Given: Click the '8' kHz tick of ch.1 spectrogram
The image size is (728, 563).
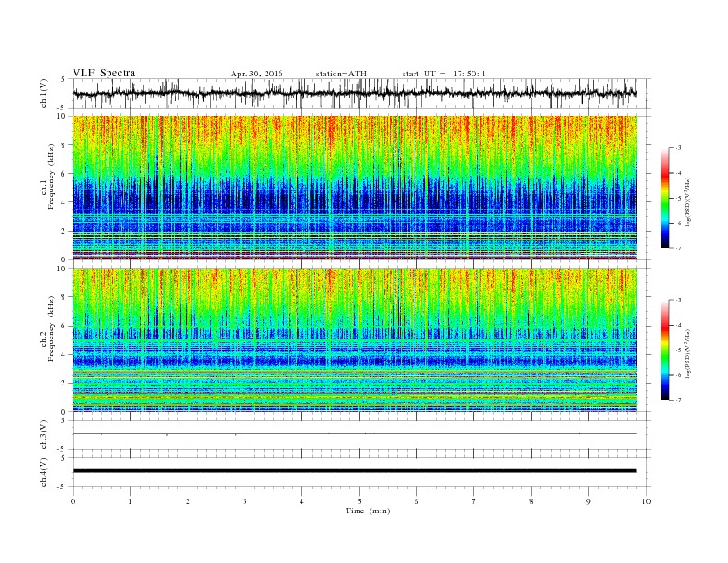Looking at the screenshot, I should pyautogui.click(x=64, y=145).
